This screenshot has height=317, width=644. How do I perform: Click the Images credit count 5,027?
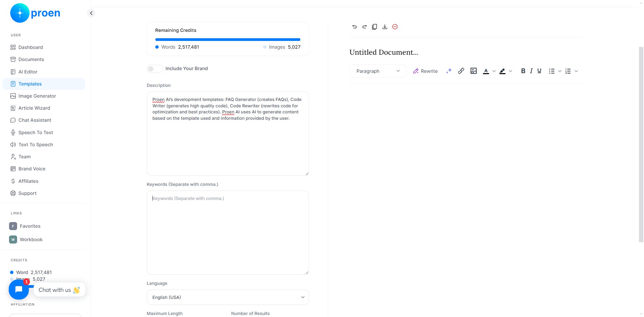(x=294, y=47)
